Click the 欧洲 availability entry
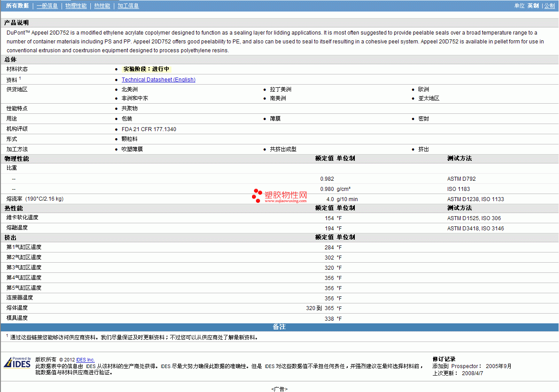Image resolution: width=559 pixels, height=392 pixels. [x=423, y=89]
